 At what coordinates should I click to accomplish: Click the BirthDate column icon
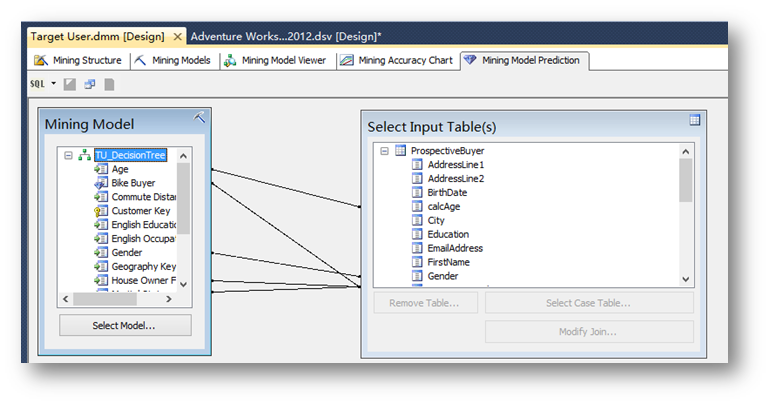pos(417,192)
